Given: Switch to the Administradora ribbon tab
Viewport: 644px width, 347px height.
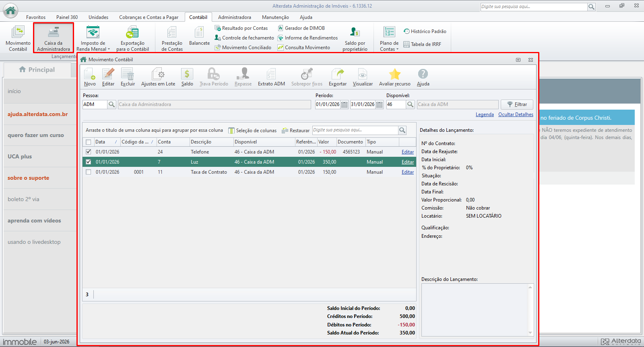Looking at the screenshot, I should [235, 17].
